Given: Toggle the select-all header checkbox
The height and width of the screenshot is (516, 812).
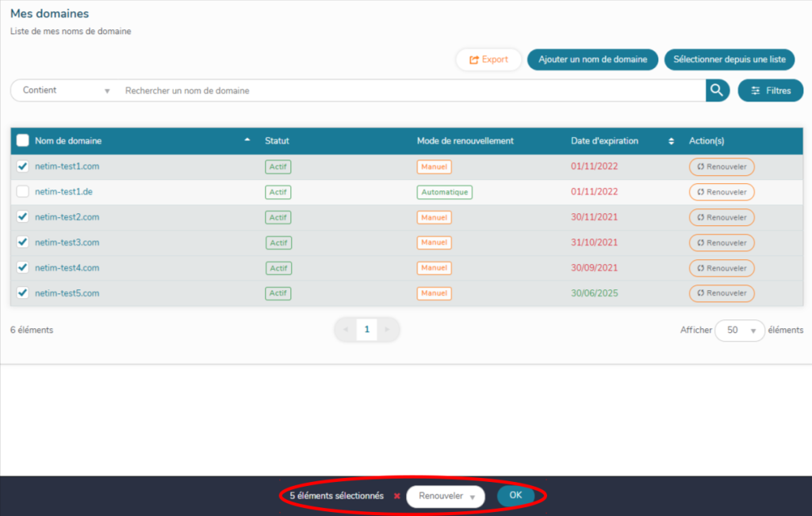Looking at the screenshot, I should (x=22, y=141).
